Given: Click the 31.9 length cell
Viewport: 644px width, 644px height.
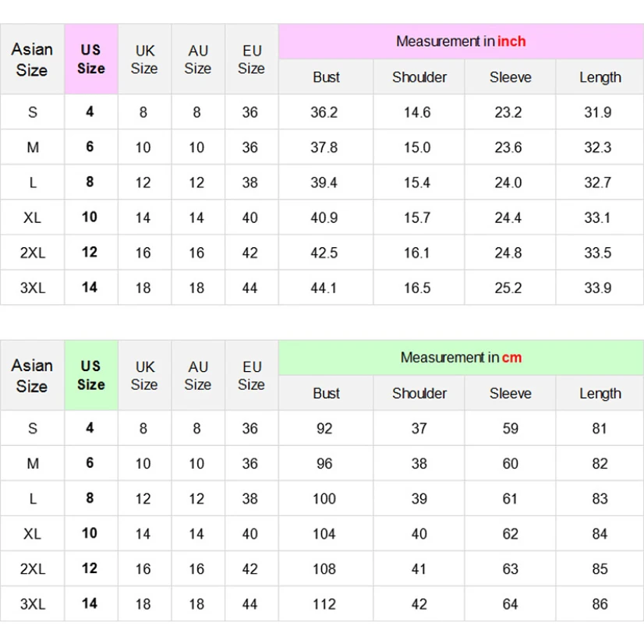Looking at the screenshot, I should [x=598, y=112].
